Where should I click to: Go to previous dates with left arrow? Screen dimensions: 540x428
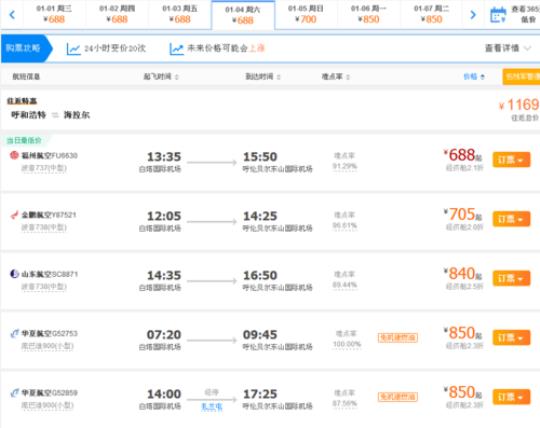(x=12, y=14)
